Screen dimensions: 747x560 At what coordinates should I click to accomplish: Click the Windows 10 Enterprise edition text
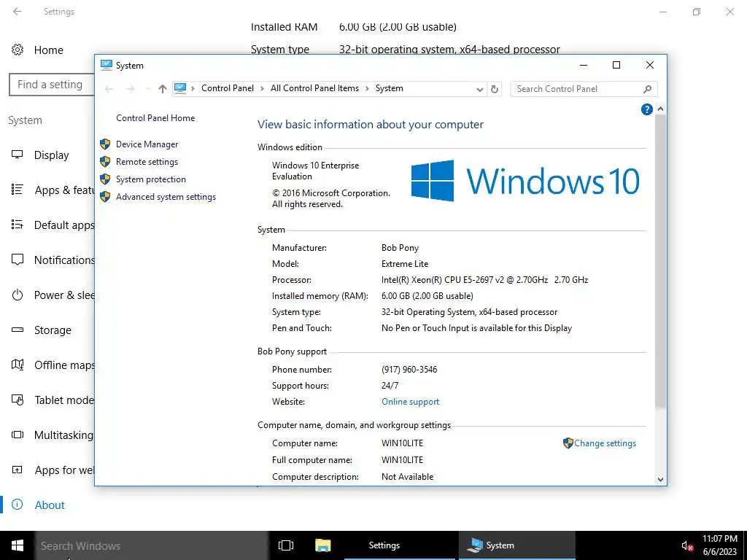315,171
